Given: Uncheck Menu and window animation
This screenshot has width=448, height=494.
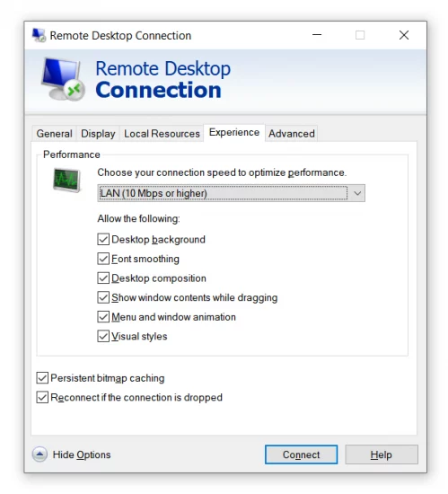Looking at the screenshot, I should [x=103, y=317].
